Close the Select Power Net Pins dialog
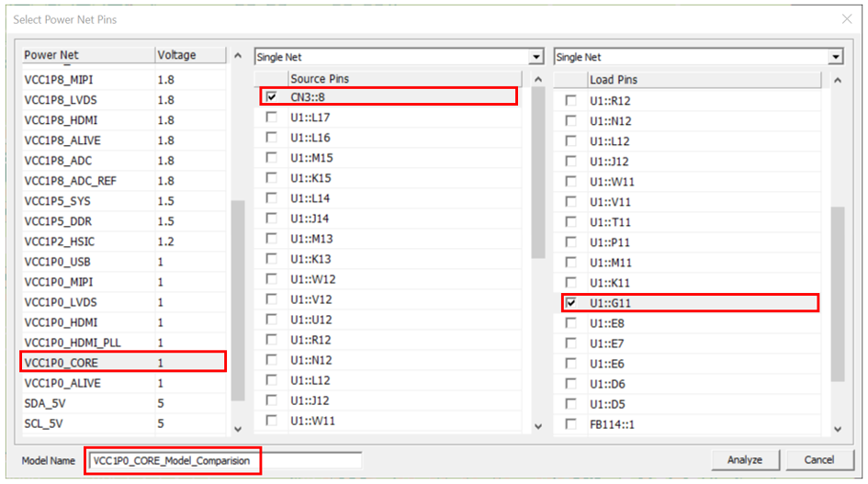This screenshot has width=868, height=484. (846, 18)
